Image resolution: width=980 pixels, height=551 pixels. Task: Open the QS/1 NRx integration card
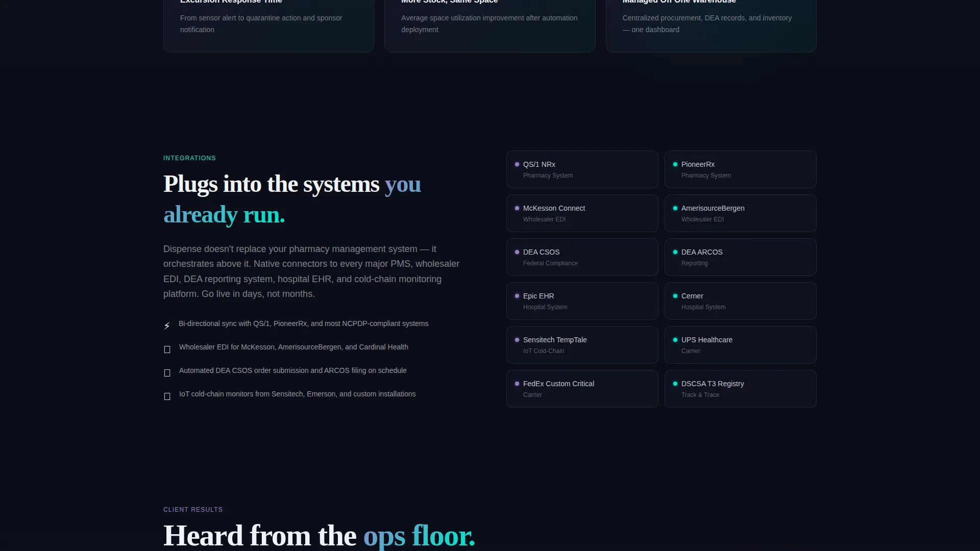582,169
